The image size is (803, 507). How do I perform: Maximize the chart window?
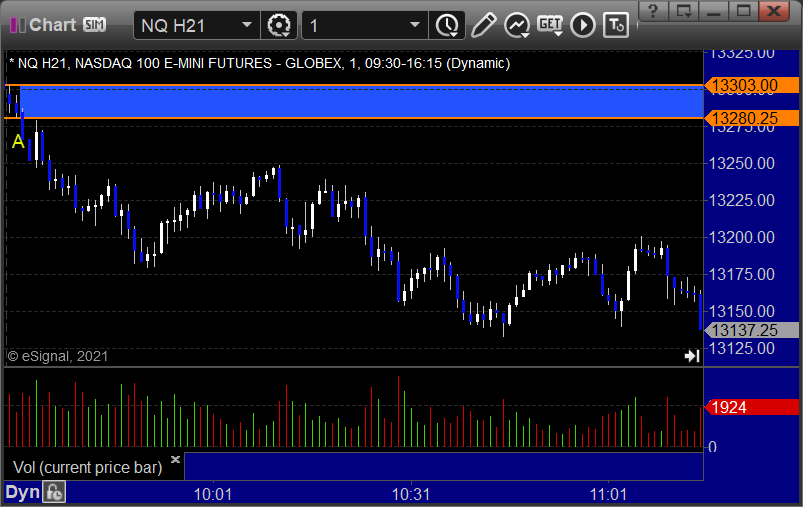click(x=744, y=10)
